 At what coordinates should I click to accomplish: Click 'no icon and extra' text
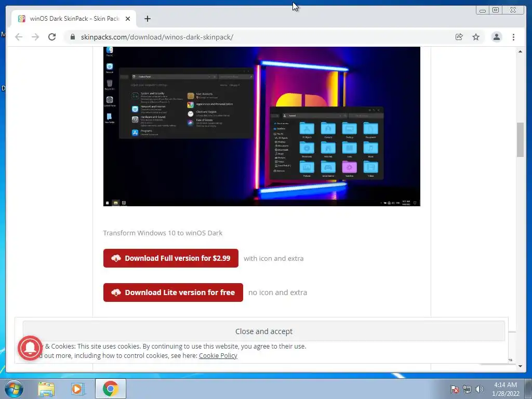277,292
